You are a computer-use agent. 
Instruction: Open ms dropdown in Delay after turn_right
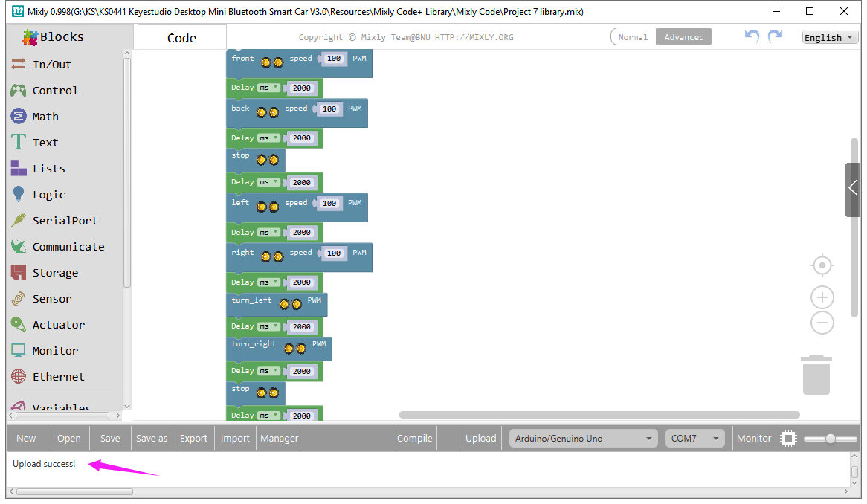coord(268,372)
